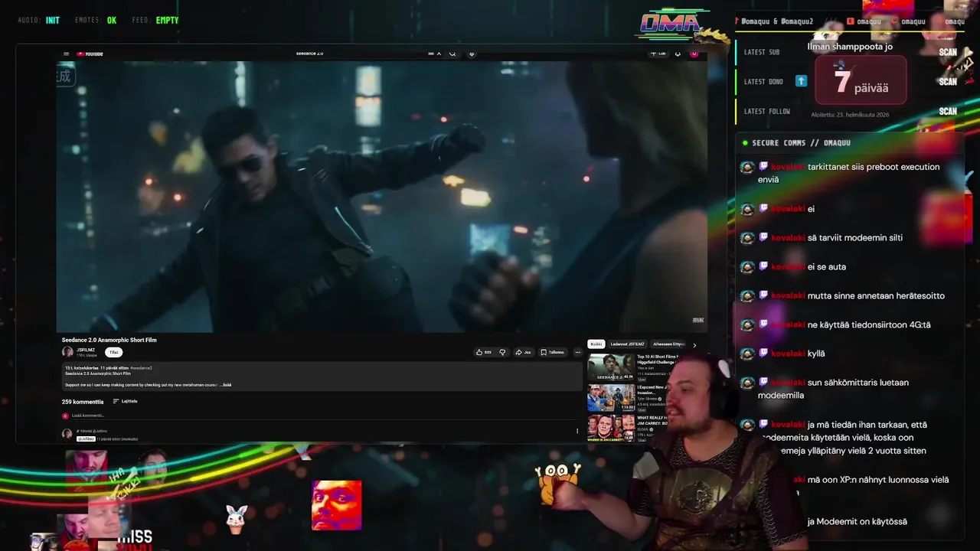Click the YouTube search magnifier button
This screenshot has width=980, height=551.
tap(452, 54)
